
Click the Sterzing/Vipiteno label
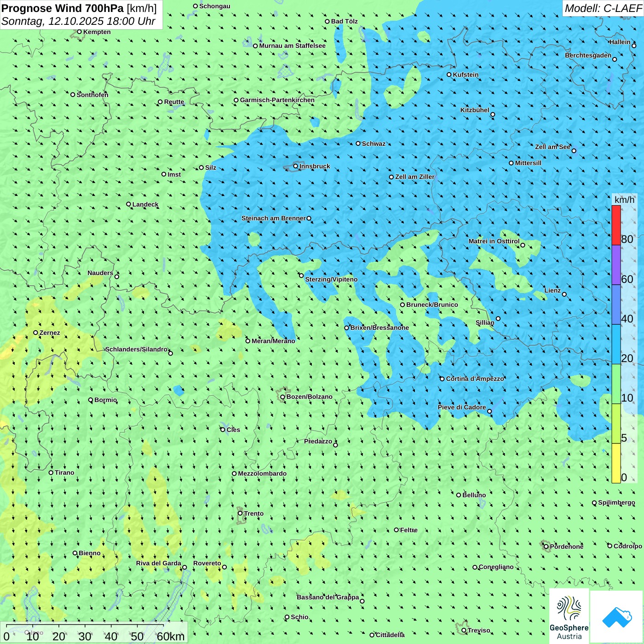331,279
